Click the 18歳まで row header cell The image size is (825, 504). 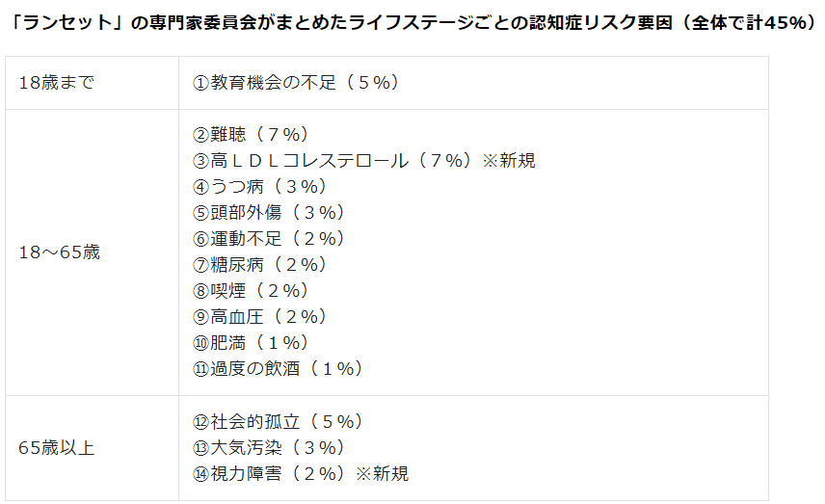pyautogui.click(x=57, y=83)
